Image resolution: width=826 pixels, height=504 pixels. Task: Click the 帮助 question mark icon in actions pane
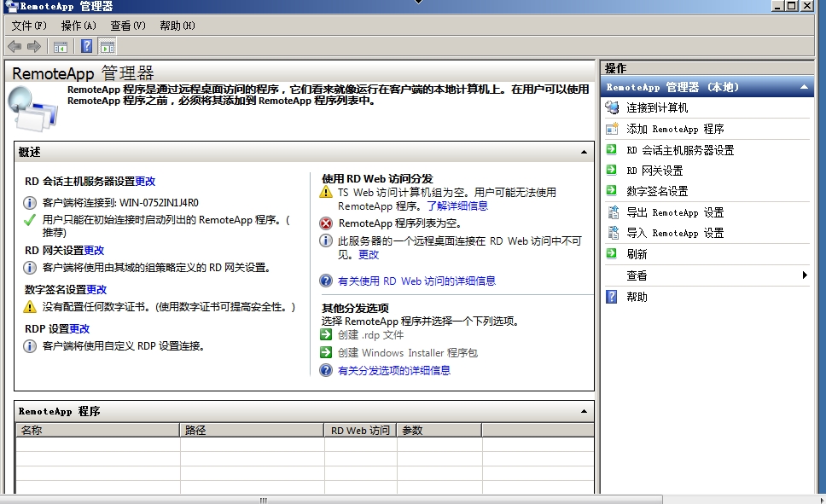click(x=612, y=297)
